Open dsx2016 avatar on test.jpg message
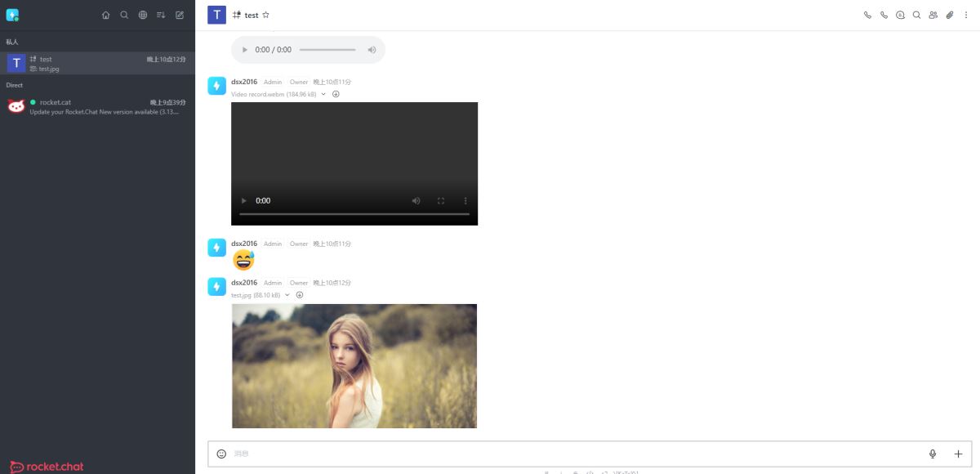This screenshot has width=980, height=474. pos(216,287)
